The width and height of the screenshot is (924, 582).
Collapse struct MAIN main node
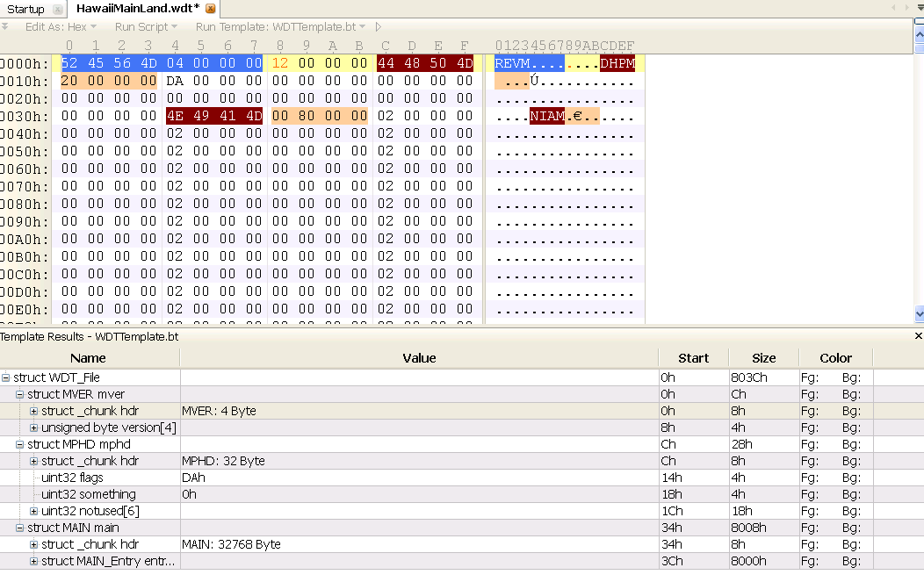click(x=19, y=528)
